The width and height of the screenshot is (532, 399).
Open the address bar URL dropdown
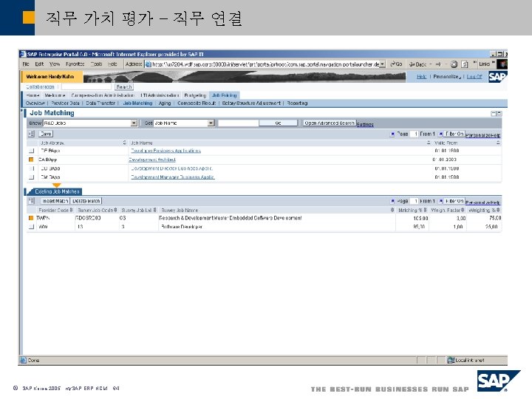tap(383, 64)
